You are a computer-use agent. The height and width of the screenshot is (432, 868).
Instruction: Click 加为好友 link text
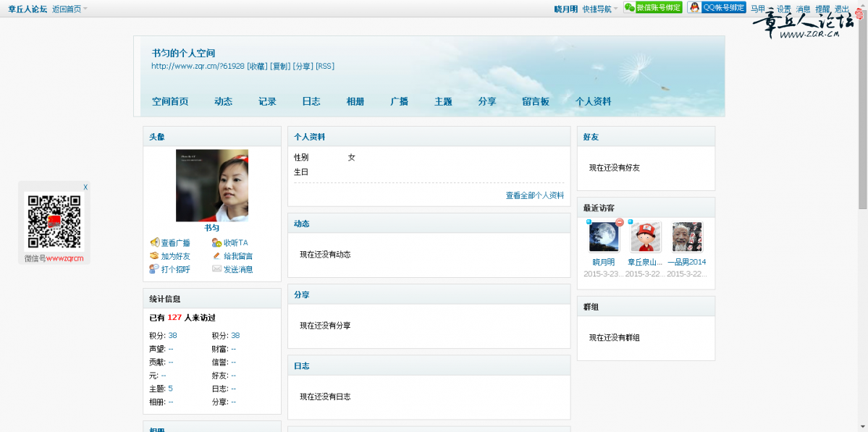175,256
